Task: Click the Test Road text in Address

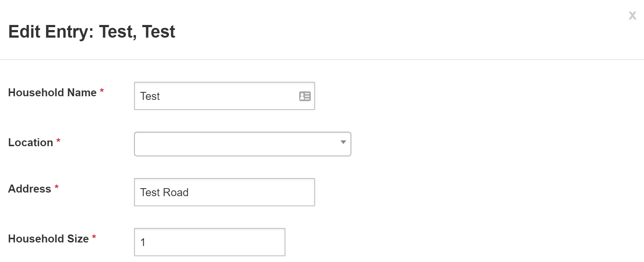Action: [164, 192]
